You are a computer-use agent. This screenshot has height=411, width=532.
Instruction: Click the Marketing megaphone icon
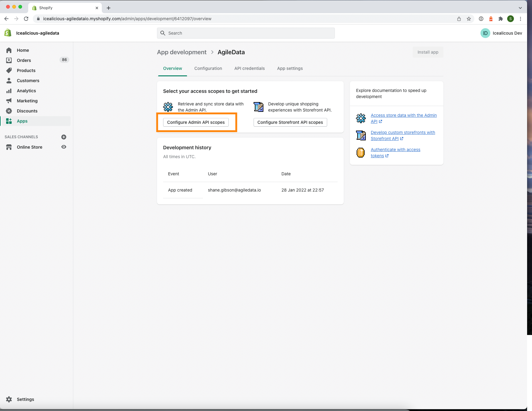[9, 101]
